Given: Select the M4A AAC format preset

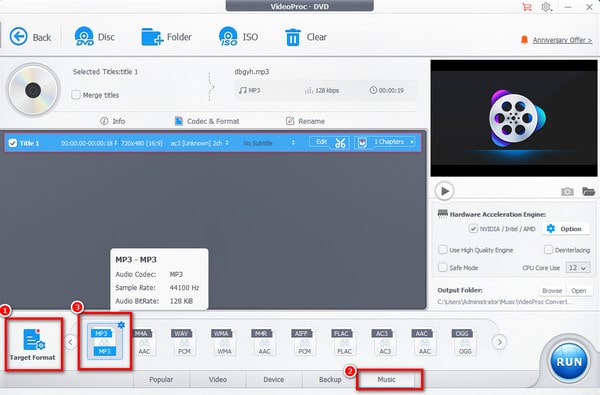Looking at the screenshot, I should click(144, 342).
